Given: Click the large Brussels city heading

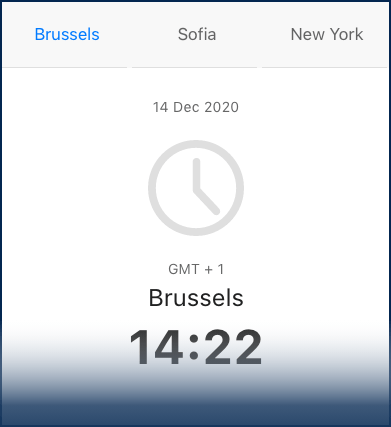Looking at the screenshot, I should [196, 298].
